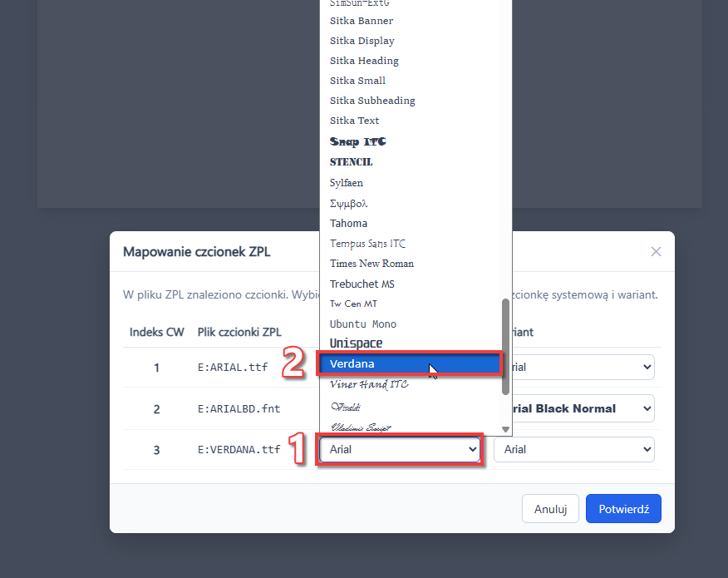Click the font list scroll-down arrow
Viewport: 728px width, 578px height.
[x=505, y=429]
